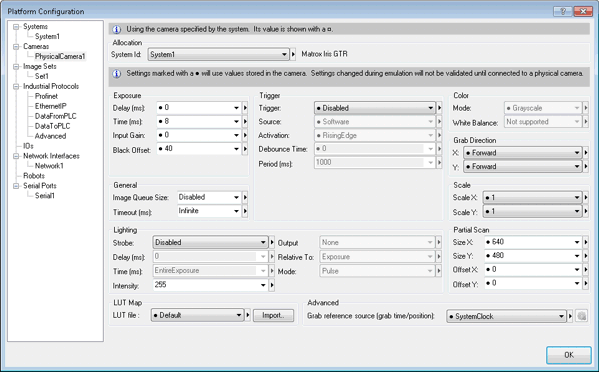Collapse Network Interfaces tree node
Viewport: 599px width, 372px height.
[16, 156]
